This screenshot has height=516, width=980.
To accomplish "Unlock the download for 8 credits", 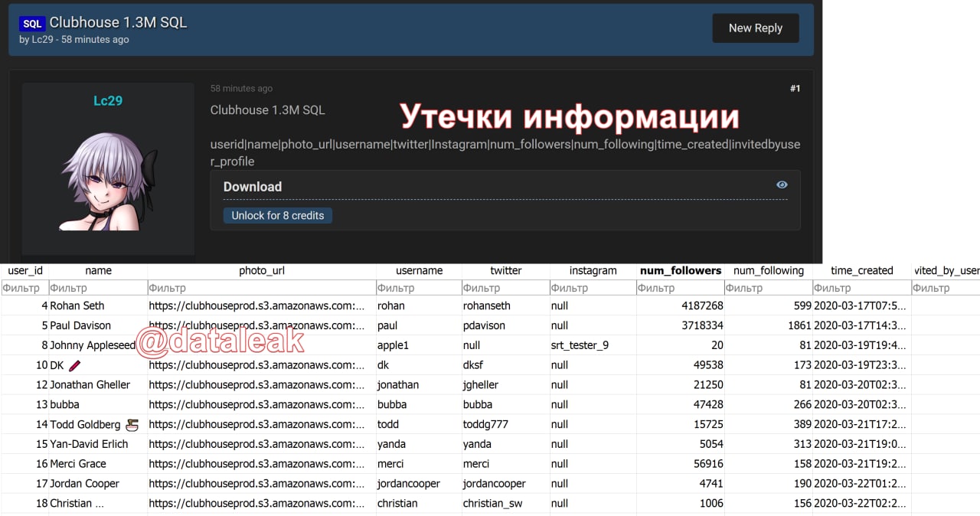I will click(x=278, y=216).
